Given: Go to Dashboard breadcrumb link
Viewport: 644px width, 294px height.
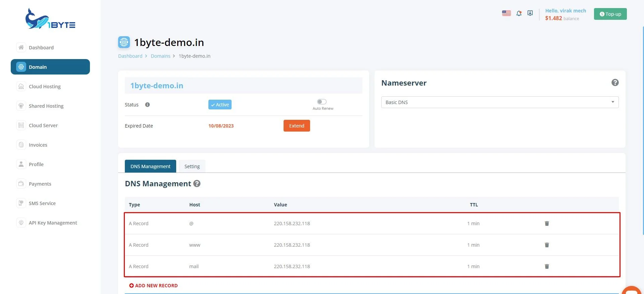Looking at the screenshot, I should tap(130, 56).
